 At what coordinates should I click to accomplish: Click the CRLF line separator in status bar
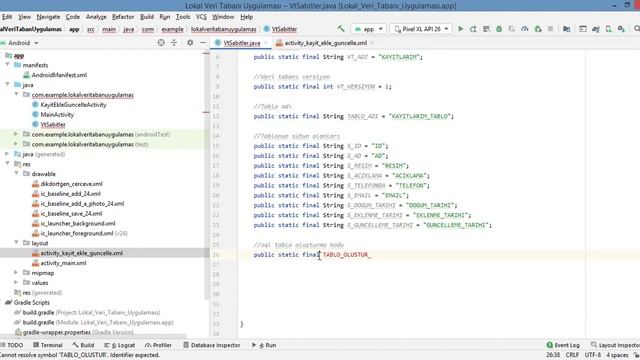[x=572, y=355]
